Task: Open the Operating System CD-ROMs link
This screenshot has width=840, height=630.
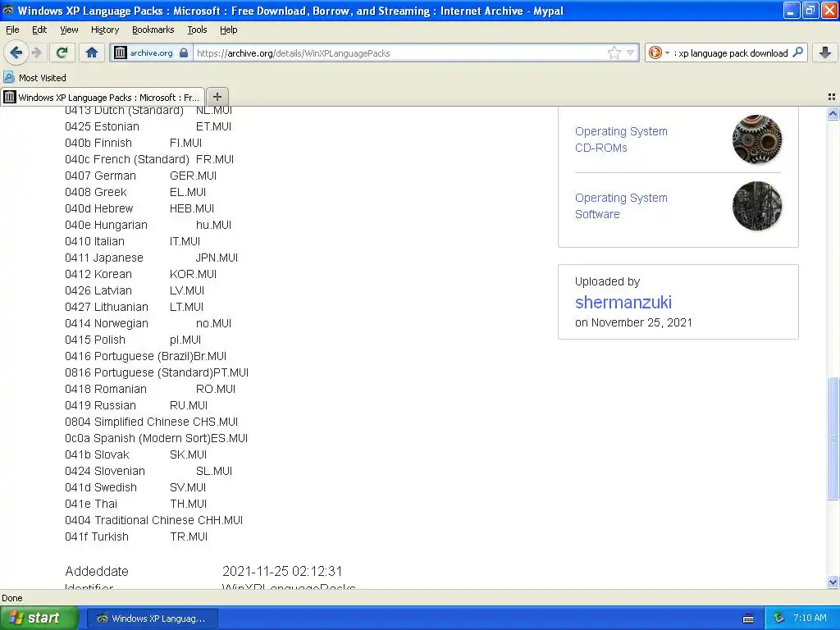Action: (x=621, y=139)
